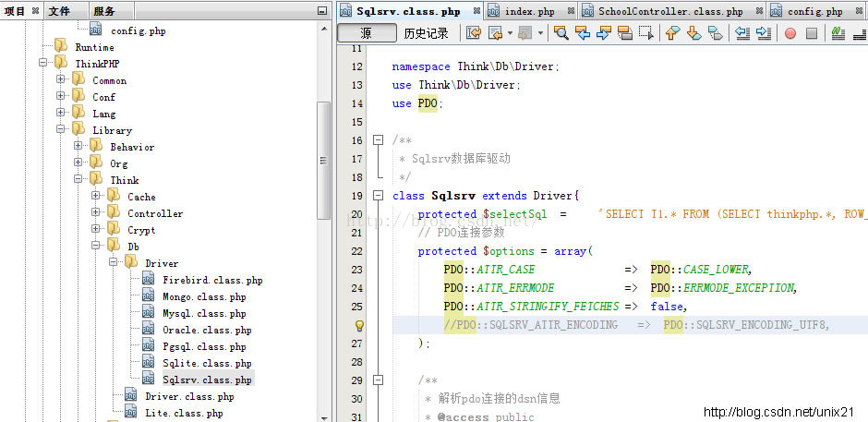
Task: Expand the Org folder
Action: 78,163
